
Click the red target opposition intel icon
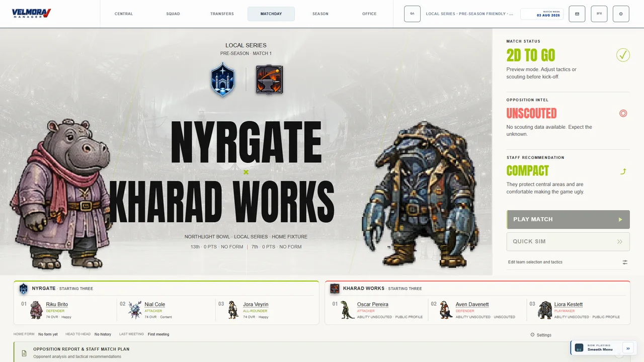tap(623, 113)
